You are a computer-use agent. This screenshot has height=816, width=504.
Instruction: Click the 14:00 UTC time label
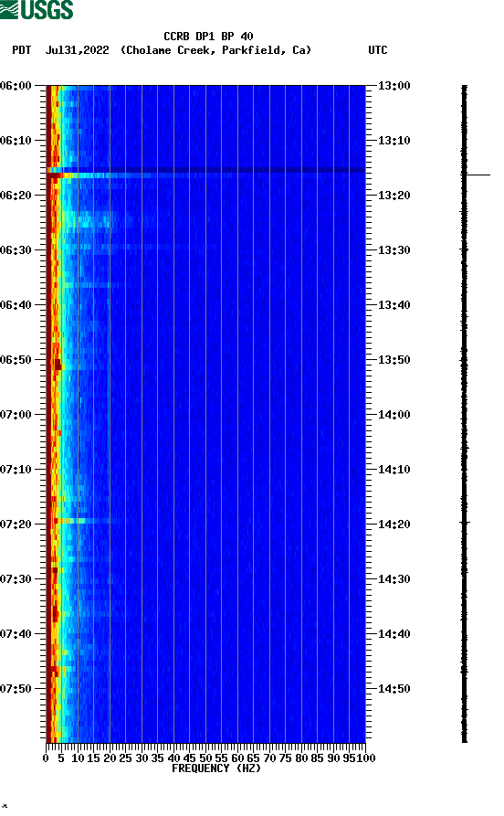394,415
